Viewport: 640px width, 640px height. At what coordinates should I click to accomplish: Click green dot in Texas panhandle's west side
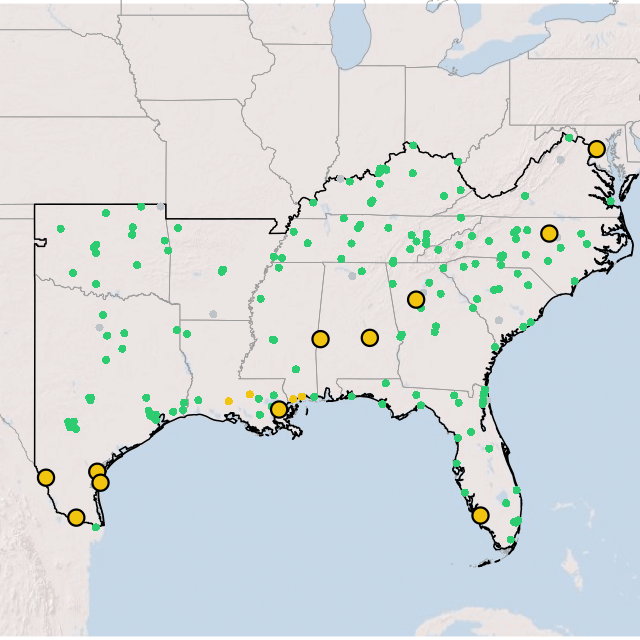click(61, 229)
